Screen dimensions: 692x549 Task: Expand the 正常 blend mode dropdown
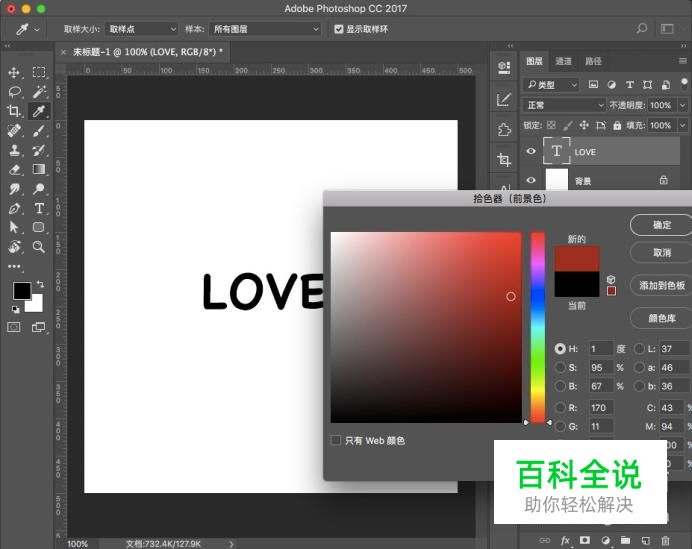(x=564, y=105)
